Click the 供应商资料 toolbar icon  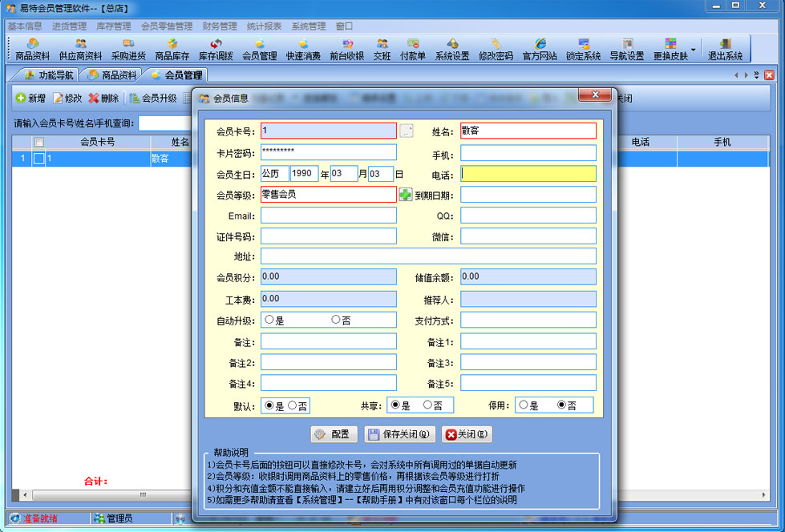(80, 49)
